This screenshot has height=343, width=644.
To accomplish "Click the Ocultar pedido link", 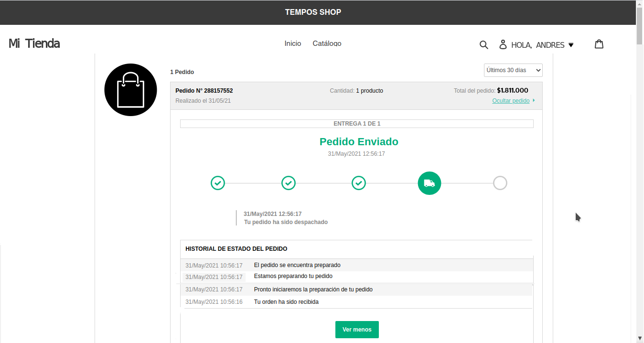I will click(x=511, y=101).
